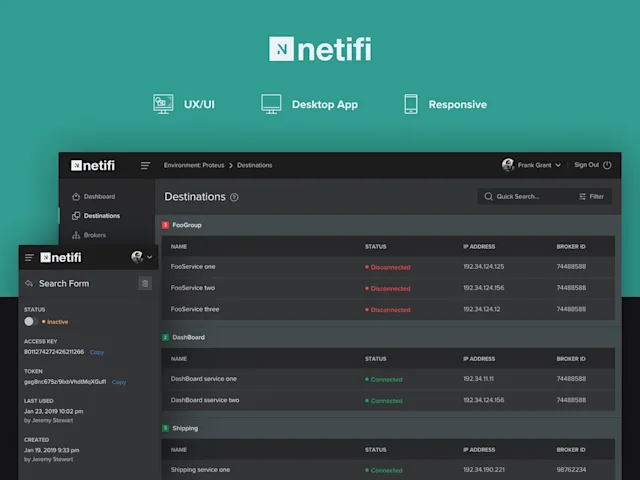Viewport: 640px width, 480px height.
Task: Click the large netifi logo at top
Action: pyautogui.click(x=320, y=49)
